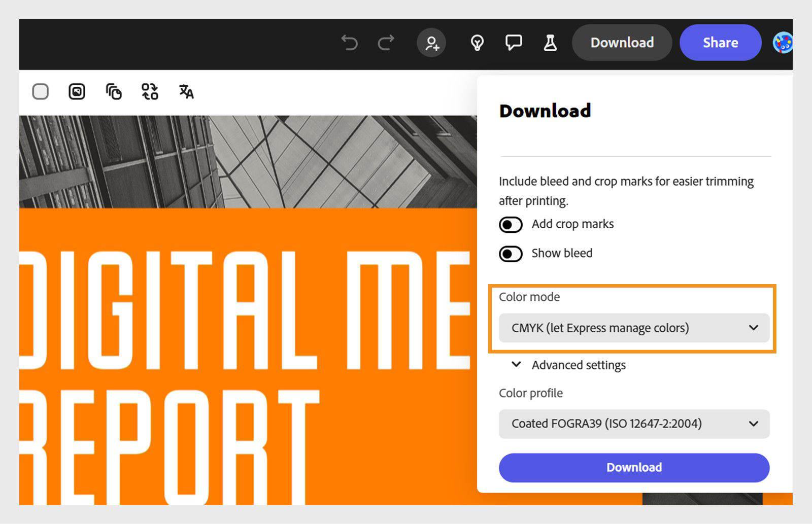Click the rounded square frame icon
This screenshot has height=524, width=812.
[77, 92]
